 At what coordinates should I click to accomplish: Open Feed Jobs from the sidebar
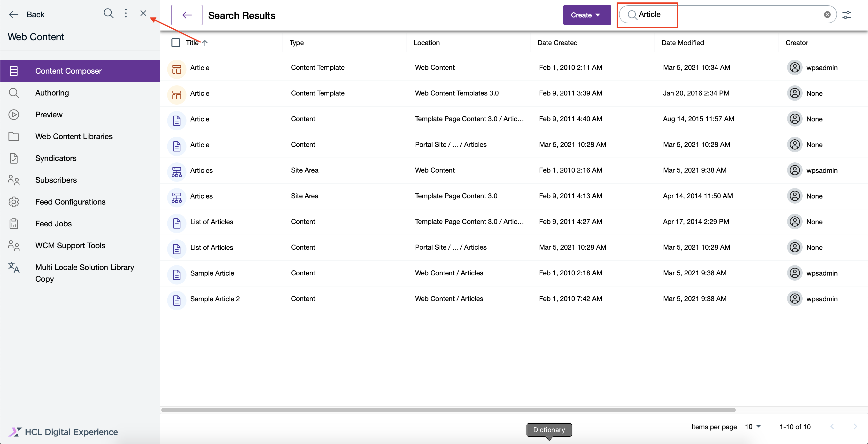53,223
